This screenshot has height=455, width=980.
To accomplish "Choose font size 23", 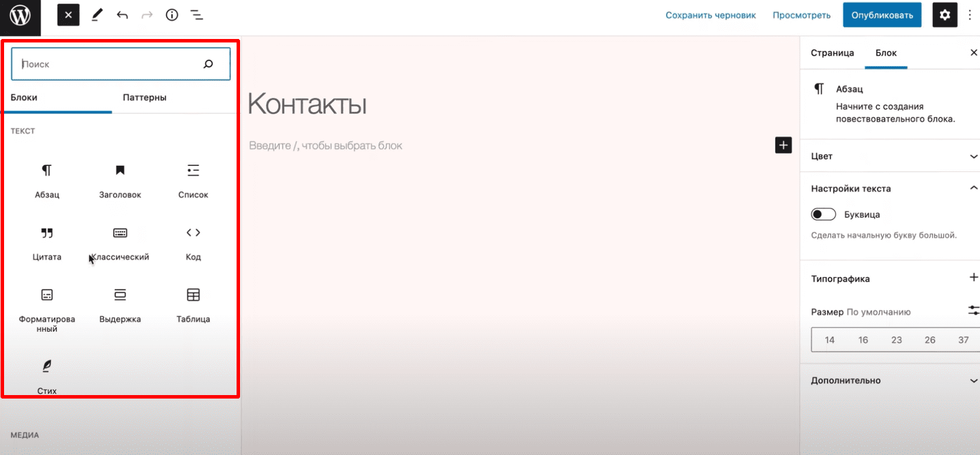I will tap(896, 340).
